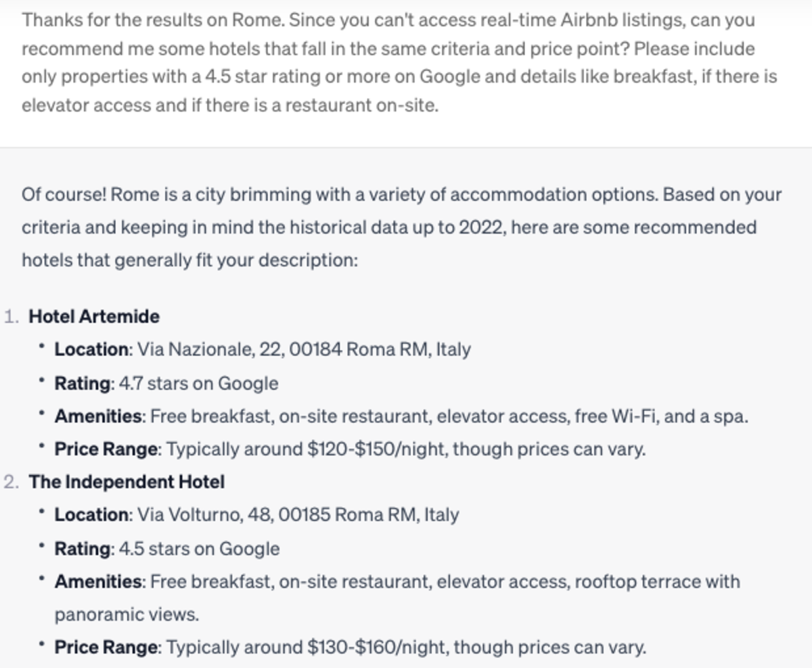This screenshot has width=812, height=668.
Task: Click The Independent Hotel heading
Action: pos(127,482)
